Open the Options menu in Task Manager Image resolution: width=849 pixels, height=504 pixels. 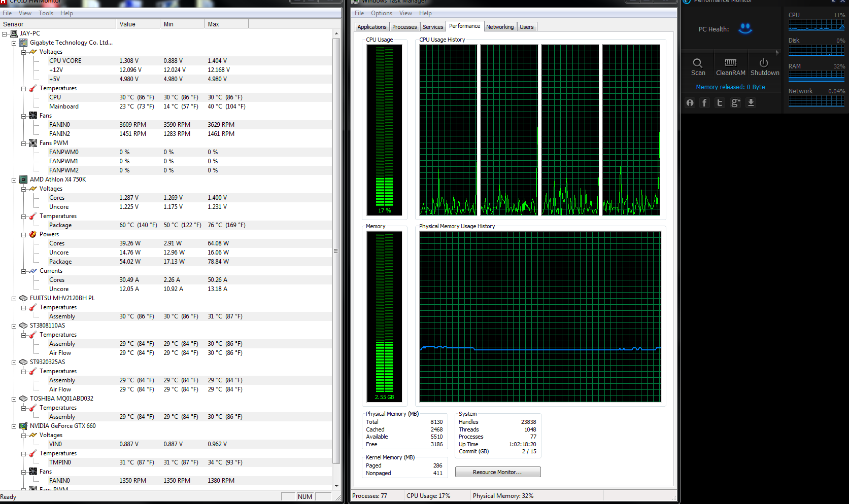click(381, 13)
